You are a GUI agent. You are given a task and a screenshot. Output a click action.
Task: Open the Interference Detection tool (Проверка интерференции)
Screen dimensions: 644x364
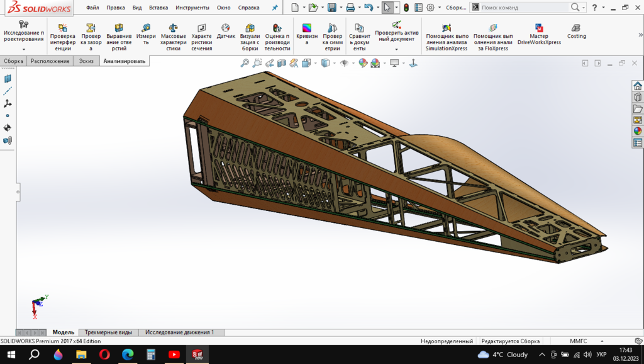click(62, 37)
